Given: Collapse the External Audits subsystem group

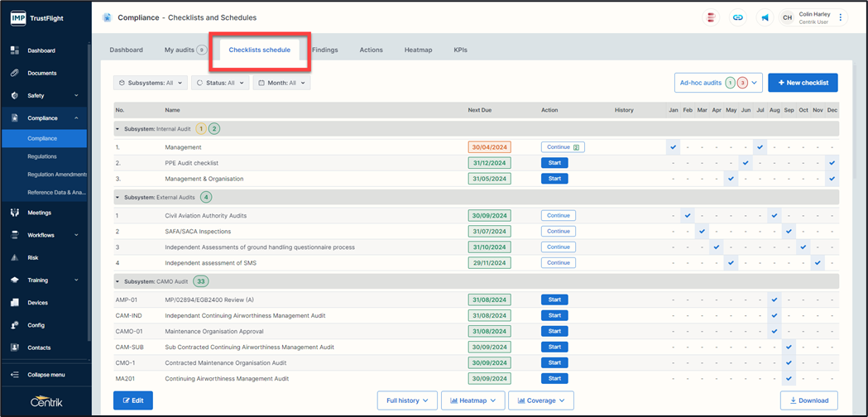Looking at the screenshot, I should tap(117, 197).
